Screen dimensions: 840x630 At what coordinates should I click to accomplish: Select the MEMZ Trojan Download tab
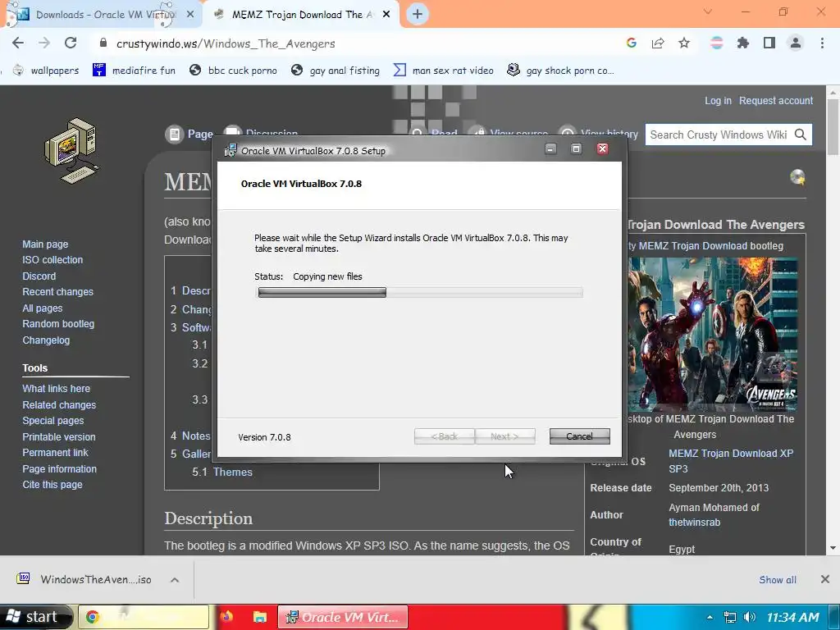pos(302,15)
